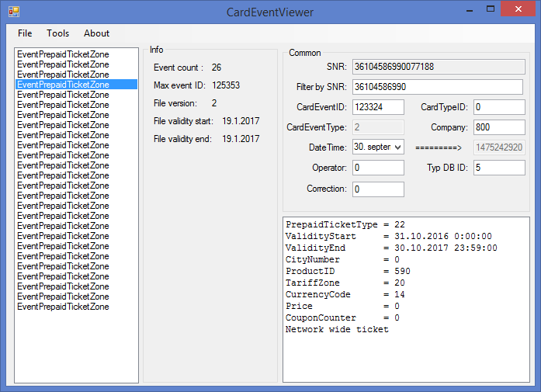541x392 pixels.
Task: Select the Company field containing 800
Action: [499, 127]
